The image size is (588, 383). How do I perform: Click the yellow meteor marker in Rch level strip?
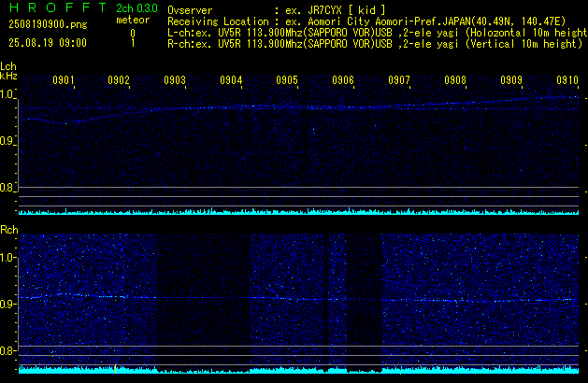point(115,369)
